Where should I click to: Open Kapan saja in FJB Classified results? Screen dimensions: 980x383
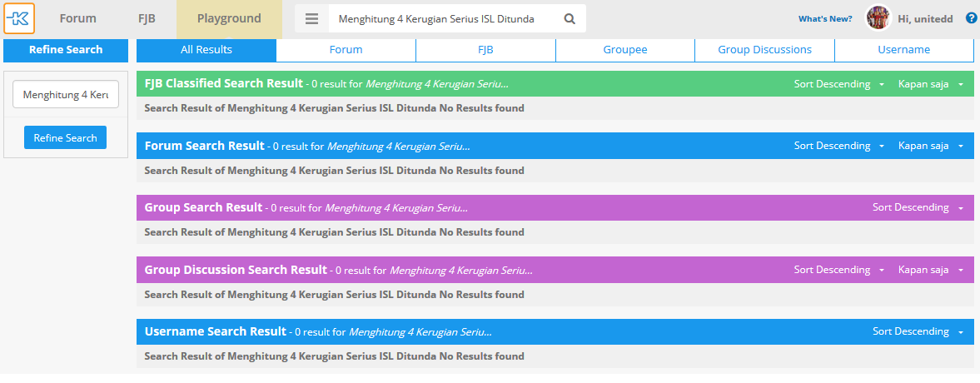point(931,84)
